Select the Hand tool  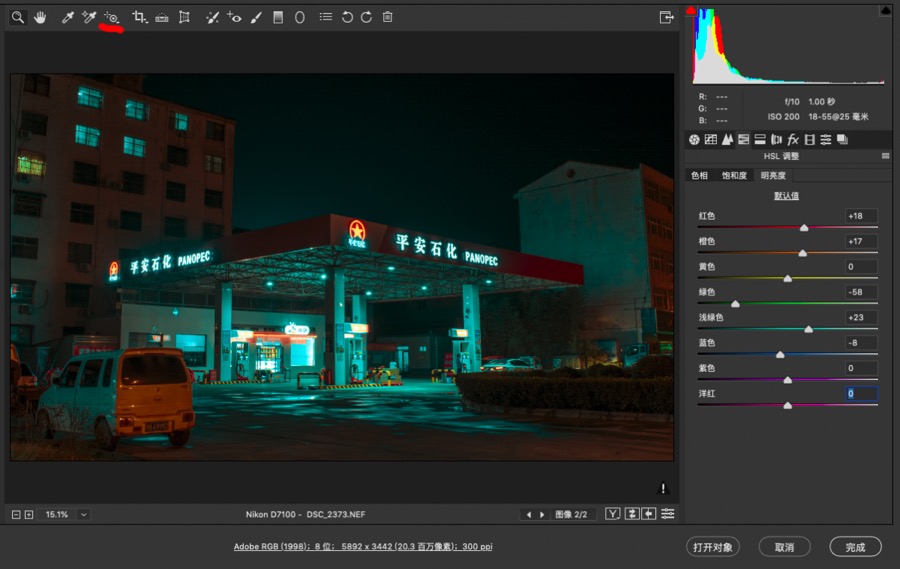[x=40, y=17]
